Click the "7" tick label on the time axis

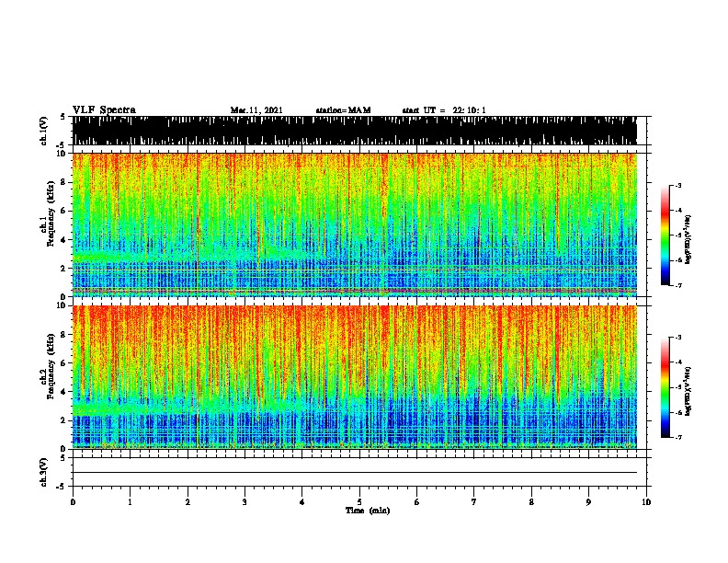[474, 502]
